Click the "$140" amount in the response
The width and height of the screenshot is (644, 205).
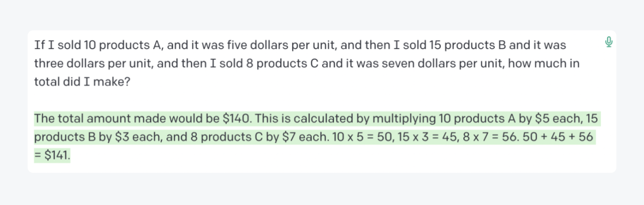[237, 119]
